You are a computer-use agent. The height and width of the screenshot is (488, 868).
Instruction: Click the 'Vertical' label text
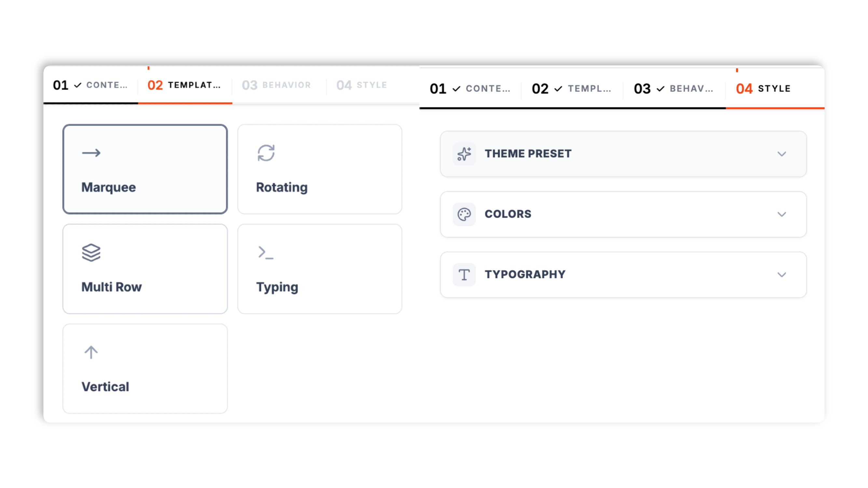(105, 386)
